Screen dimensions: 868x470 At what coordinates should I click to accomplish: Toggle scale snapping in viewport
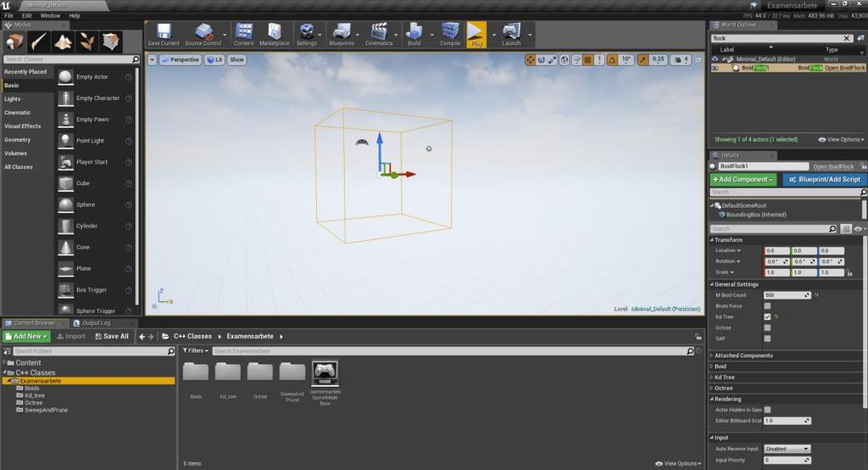(643, 60)
